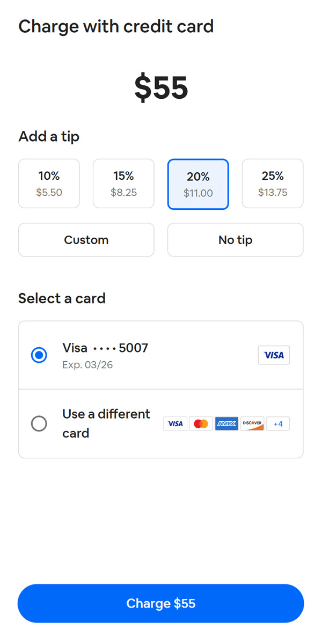Open the Custom tip entry
This screenshot has height=644, width=322.
(86, 240)
